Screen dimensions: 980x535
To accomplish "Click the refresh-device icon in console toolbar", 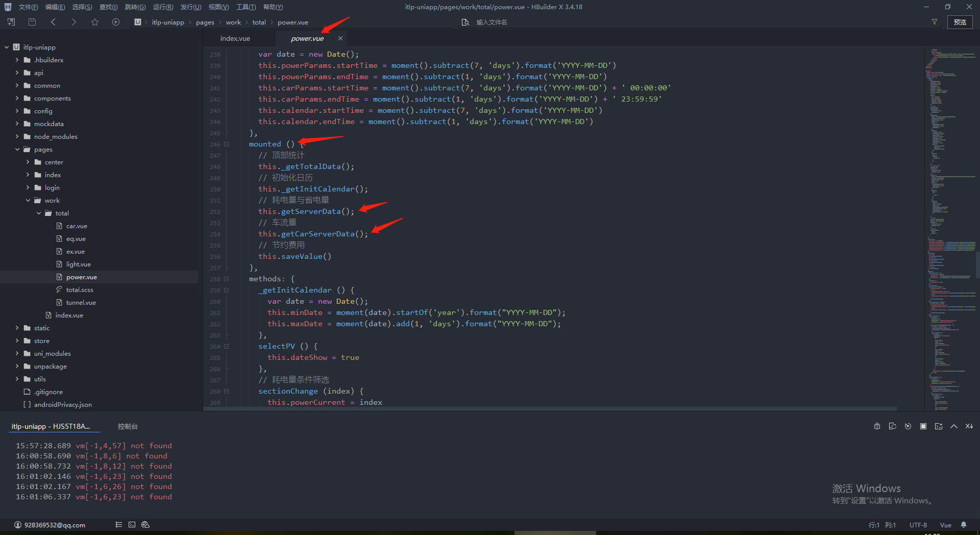I will coord(892,426).
